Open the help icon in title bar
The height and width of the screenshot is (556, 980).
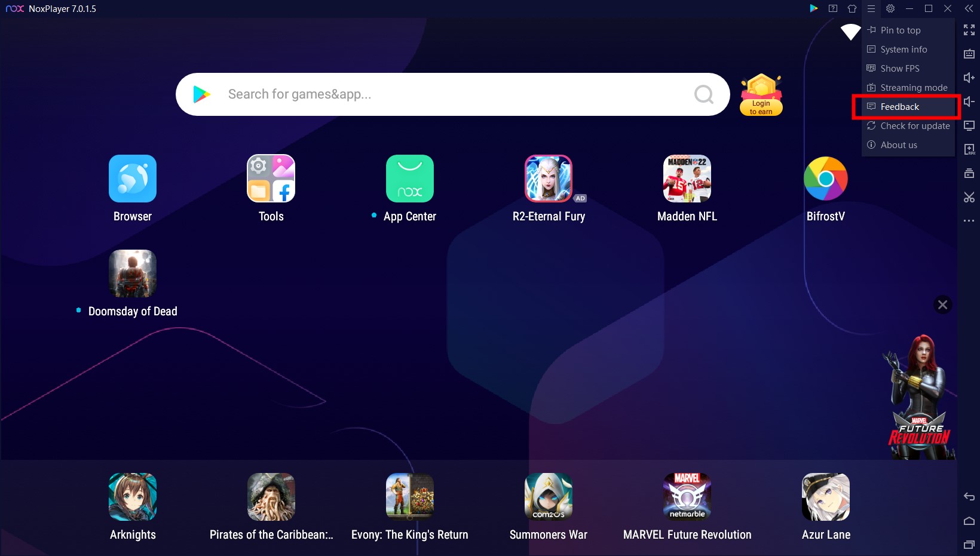pos(833,8)
